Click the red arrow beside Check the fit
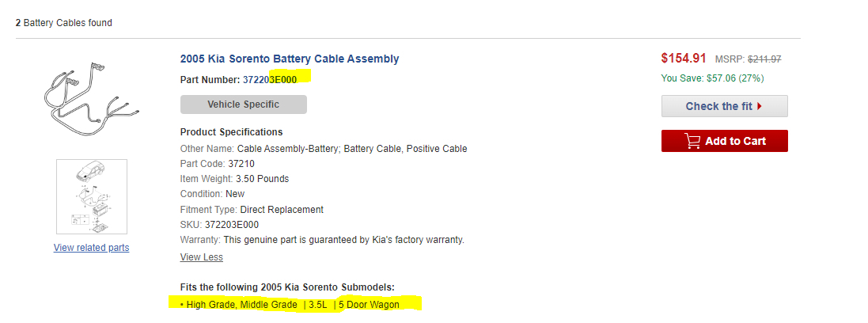868x323 pixels. point(760,106)
